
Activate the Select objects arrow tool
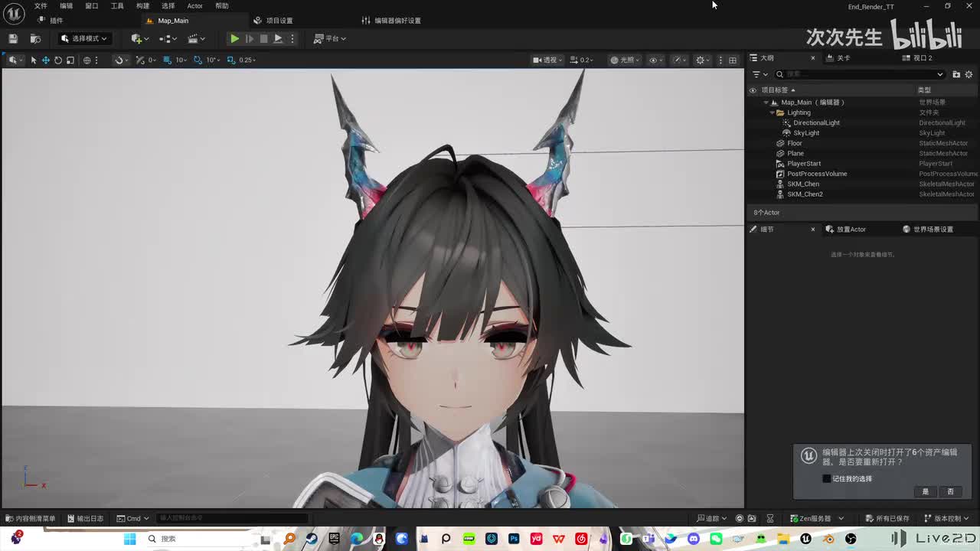(x=34, y=60)
